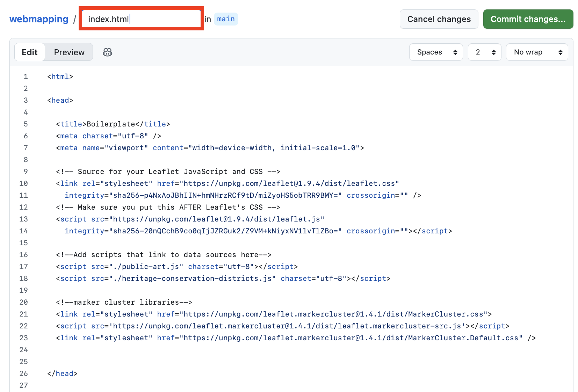Click the main branch label
Screen dimensions: 578x392
click(x=226, y=19)
